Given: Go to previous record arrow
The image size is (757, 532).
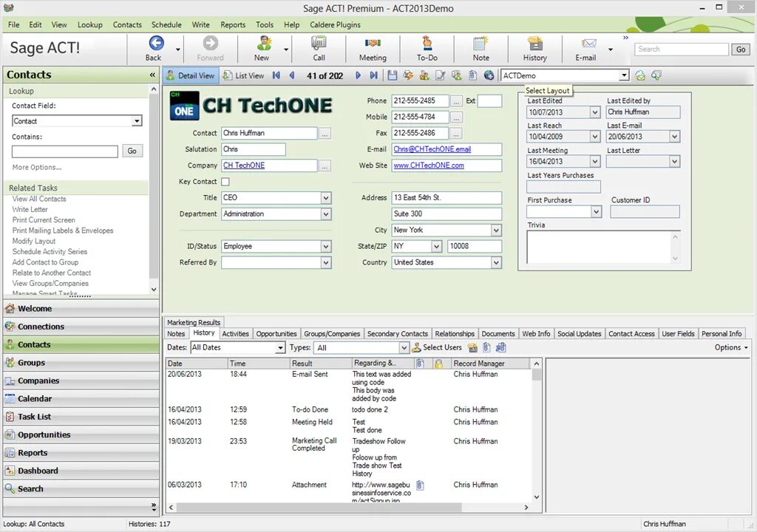Looking at the screenshot, I should [292, 75].
